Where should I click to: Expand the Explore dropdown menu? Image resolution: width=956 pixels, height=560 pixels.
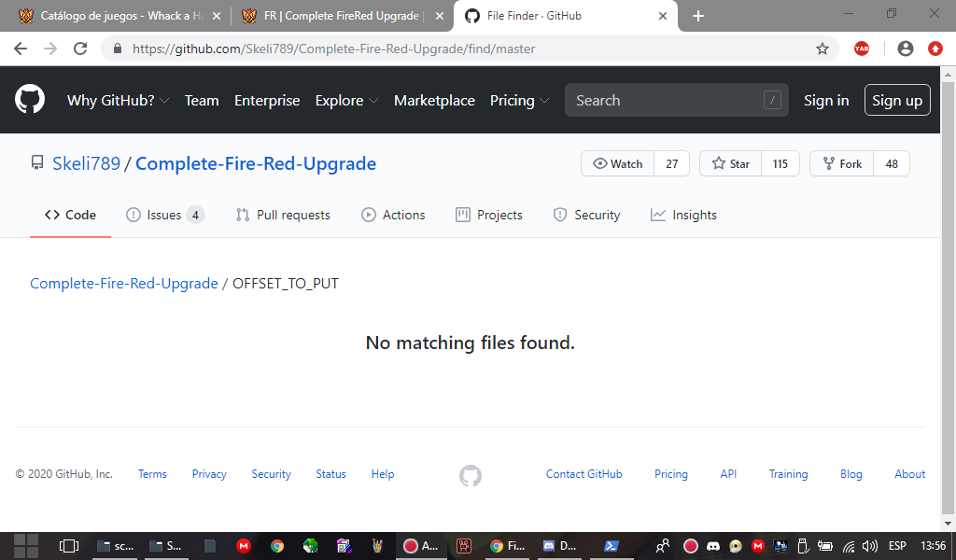tap(346, 101)
